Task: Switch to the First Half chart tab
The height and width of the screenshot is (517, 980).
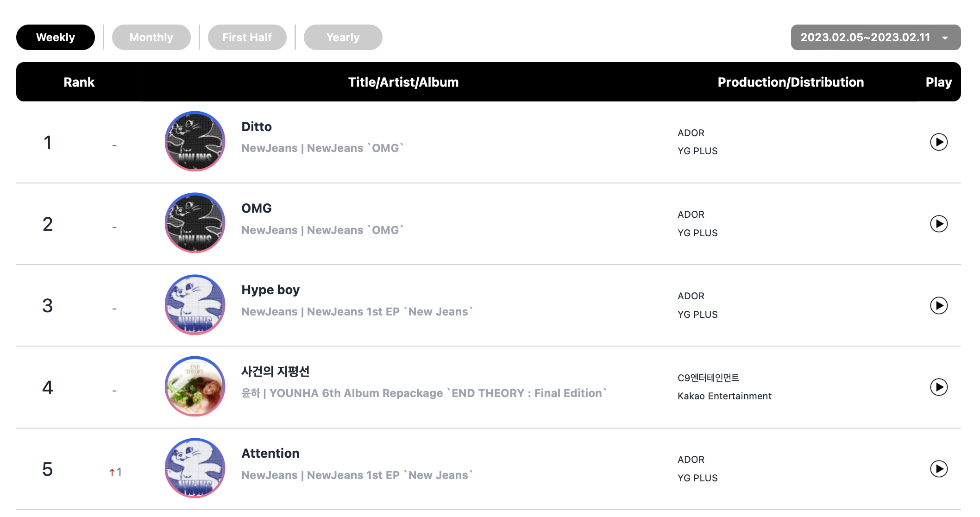Action: (x=247, y=37)
